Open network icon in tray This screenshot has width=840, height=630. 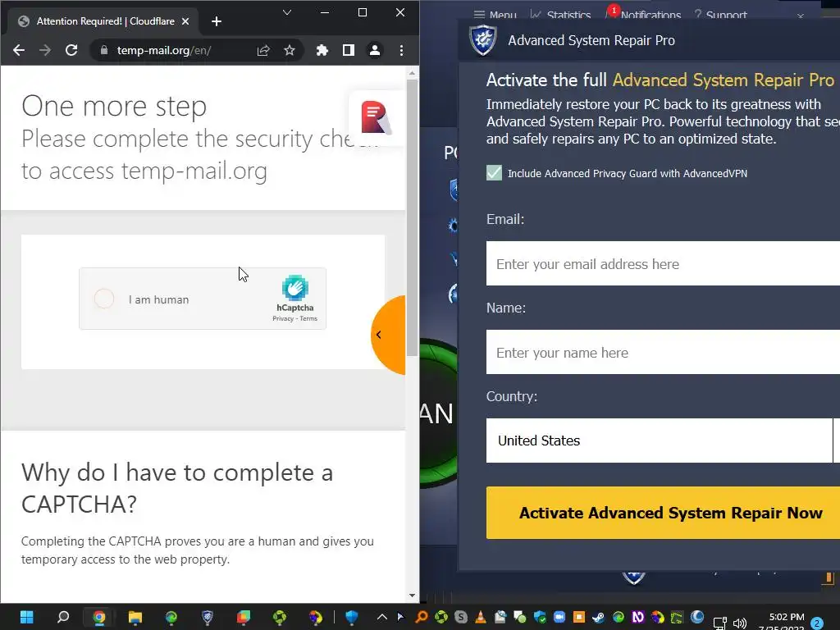[x=719, y=623]
